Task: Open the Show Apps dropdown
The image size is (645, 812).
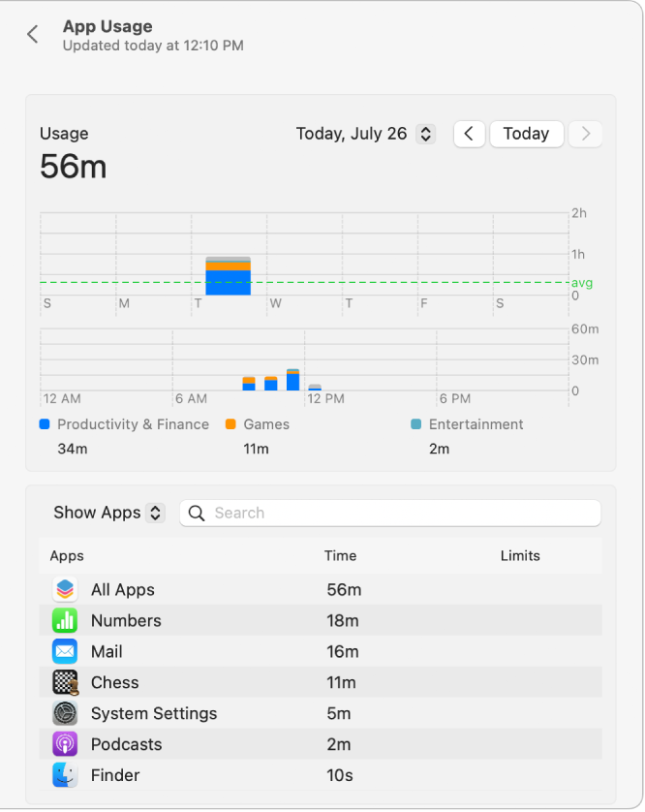Action: coord(107,513)
